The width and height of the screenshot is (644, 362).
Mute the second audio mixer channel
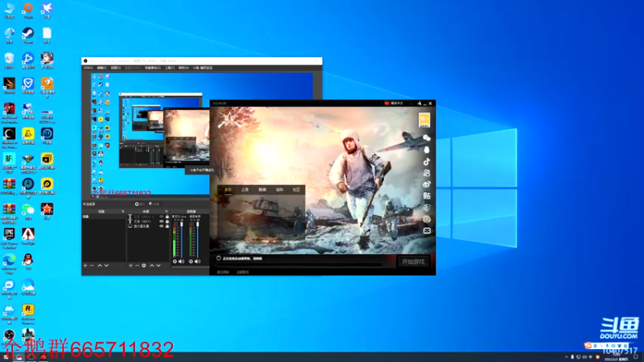(197, 261)
